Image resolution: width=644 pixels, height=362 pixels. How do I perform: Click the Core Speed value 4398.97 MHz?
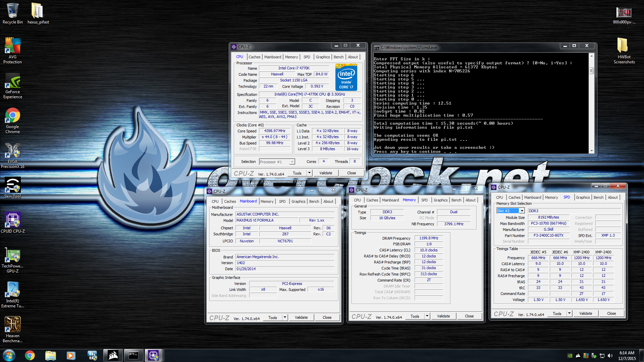pos(275,131)
